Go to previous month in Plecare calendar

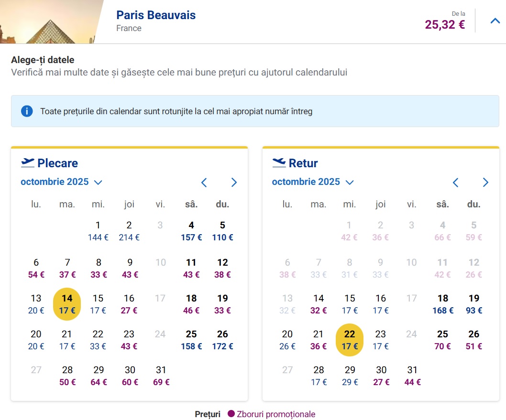click(x=204, y=182)
